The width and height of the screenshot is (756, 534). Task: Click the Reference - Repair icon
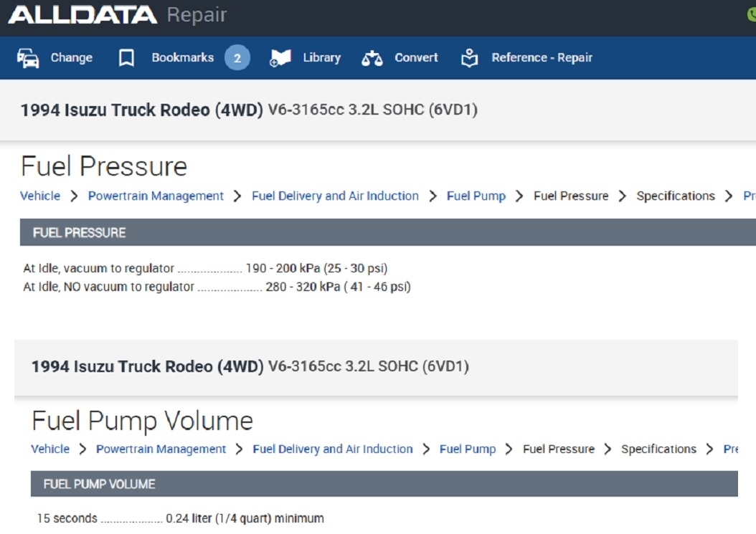point(470,58)
